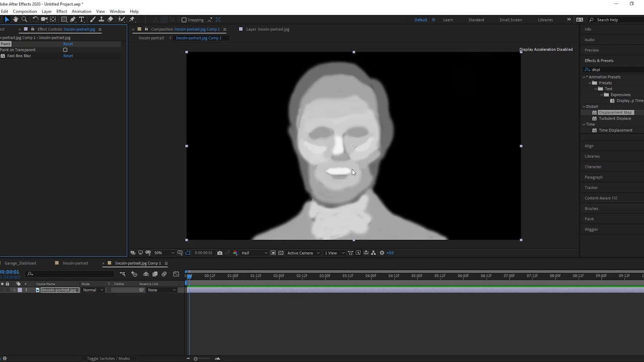
Task: Click the composition mini-flowchart icon in timeline
Action: click(123, 274)
